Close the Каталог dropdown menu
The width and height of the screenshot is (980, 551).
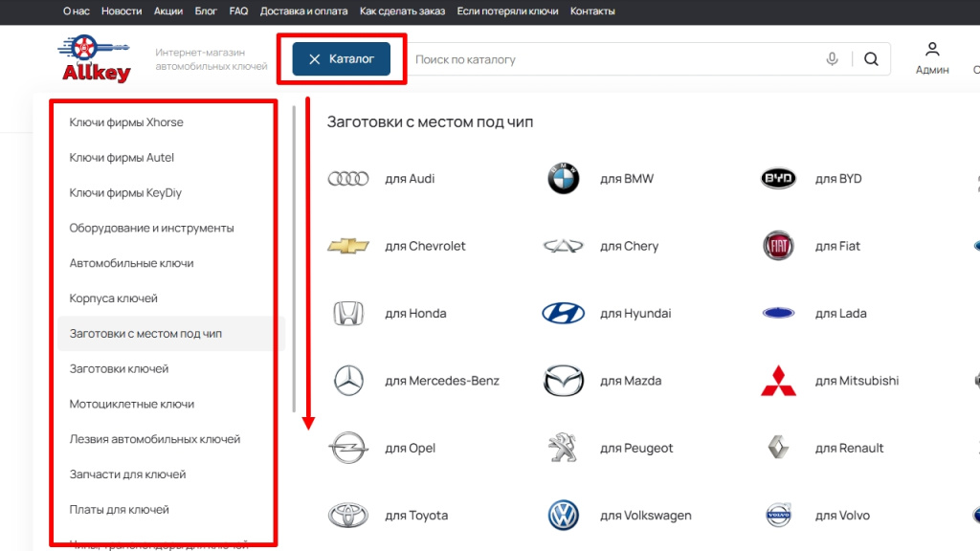click(342, 59)
